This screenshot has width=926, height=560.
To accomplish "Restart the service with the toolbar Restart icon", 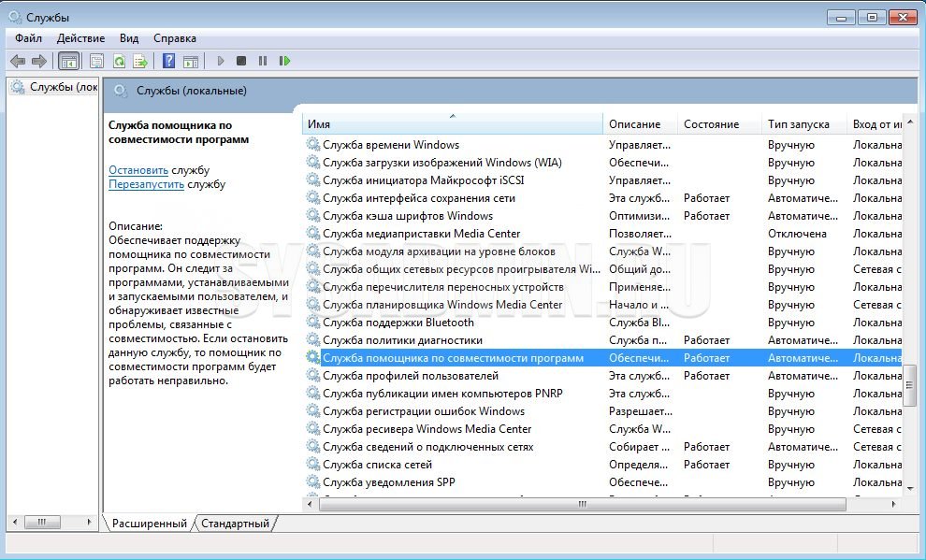I will (x=284, y=61).
